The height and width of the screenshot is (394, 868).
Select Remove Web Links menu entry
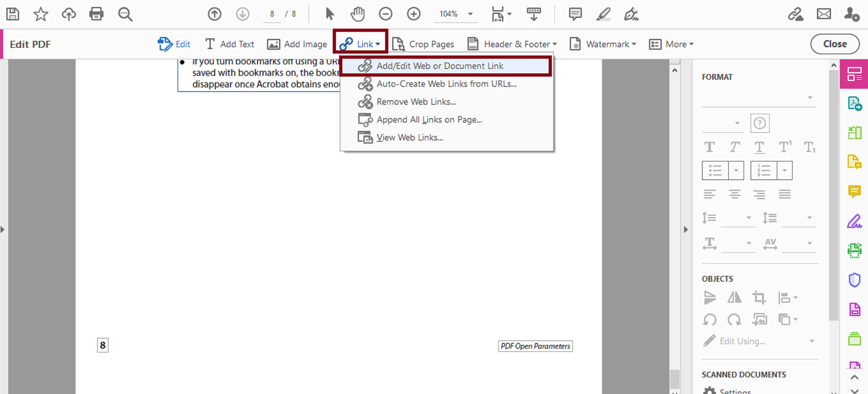pyautogui.click(x=416, y=102)
